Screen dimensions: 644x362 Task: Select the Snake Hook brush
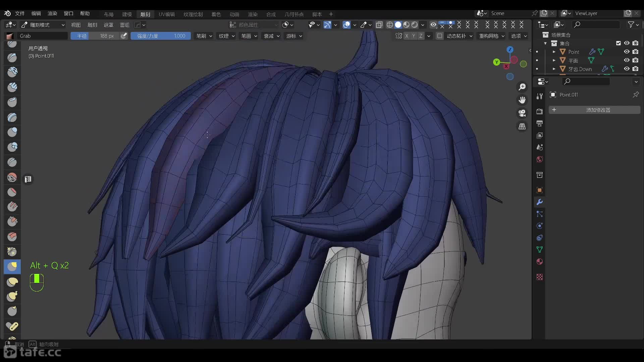pos(12,296)
